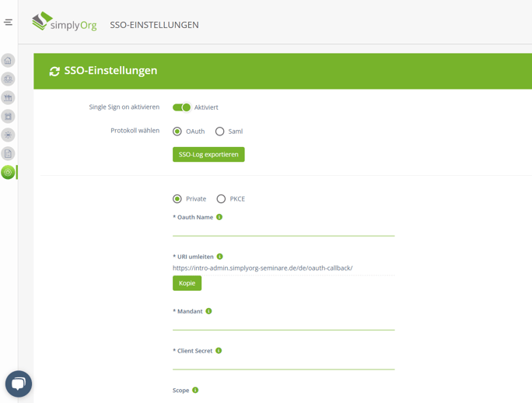Viewport: 532px width, 403px height.
Task: Select the Saml protocol option
Action: (220, 131)
